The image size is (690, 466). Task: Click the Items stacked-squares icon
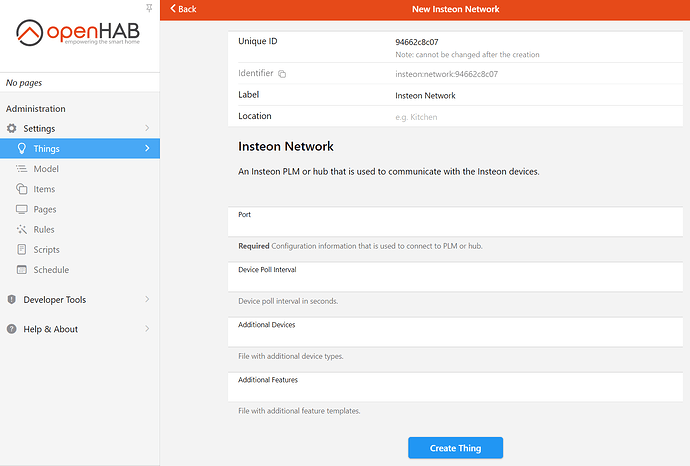(22, 189)
